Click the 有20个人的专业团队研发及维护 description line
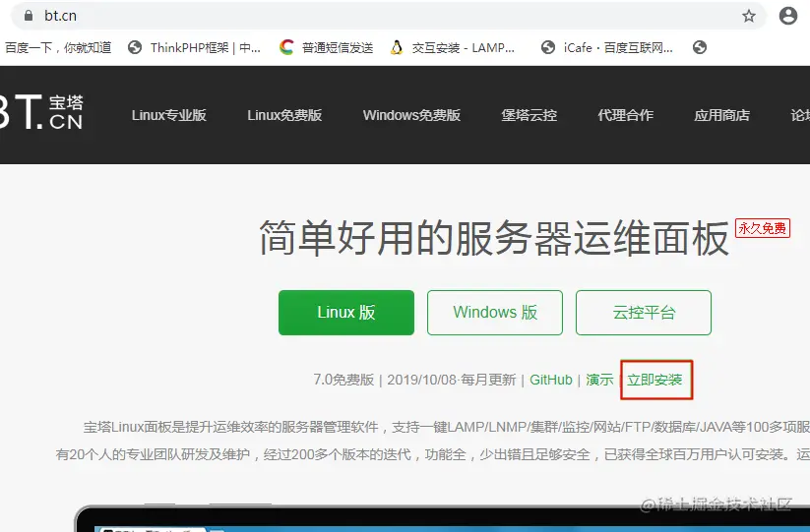The height and width of the screenshot is (532, 810). click(x=432, y=454)
